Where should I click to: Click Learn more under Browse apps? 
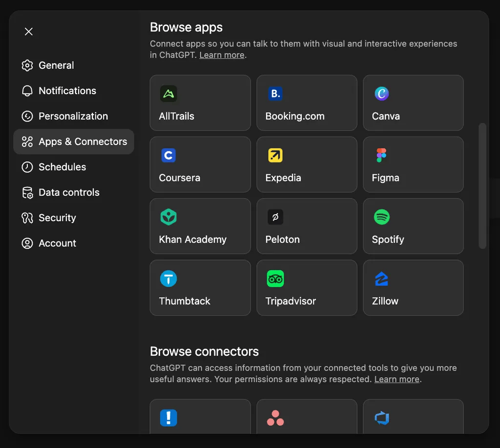(x=222, y=55)
